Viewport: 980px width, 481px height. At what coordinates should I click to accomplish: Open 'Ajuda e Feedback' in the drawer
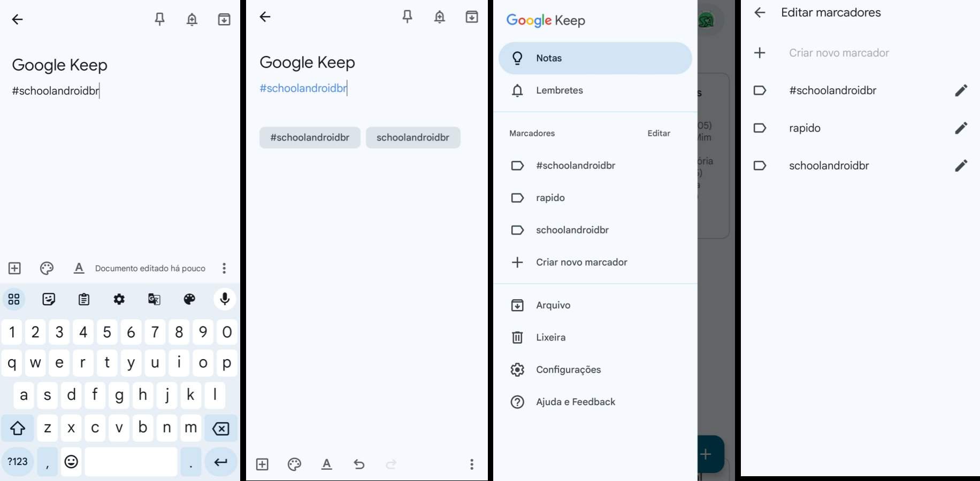tap(595, 402)
